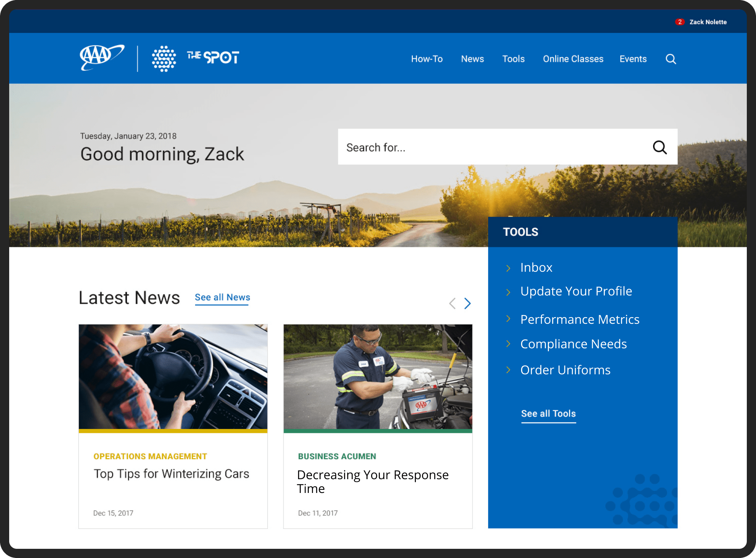The image size is (756, 558).
Task: Open the Online Classes menu item
Action: click(572, 58)
